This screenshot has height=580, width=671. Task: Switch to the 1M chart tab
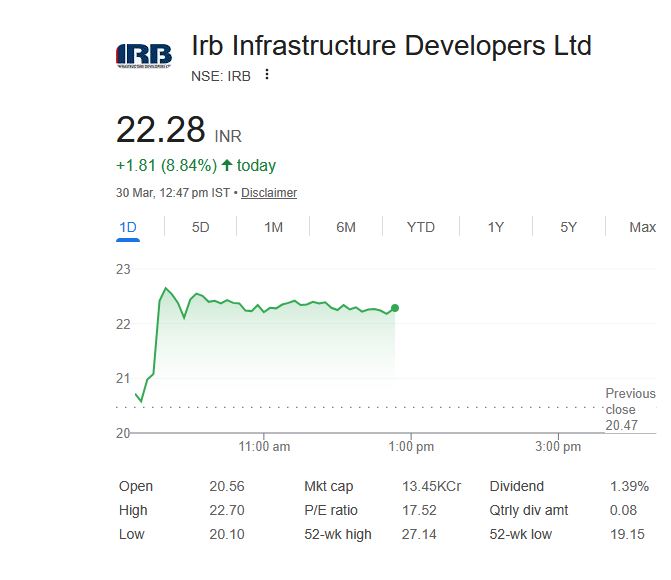(273, 227)
